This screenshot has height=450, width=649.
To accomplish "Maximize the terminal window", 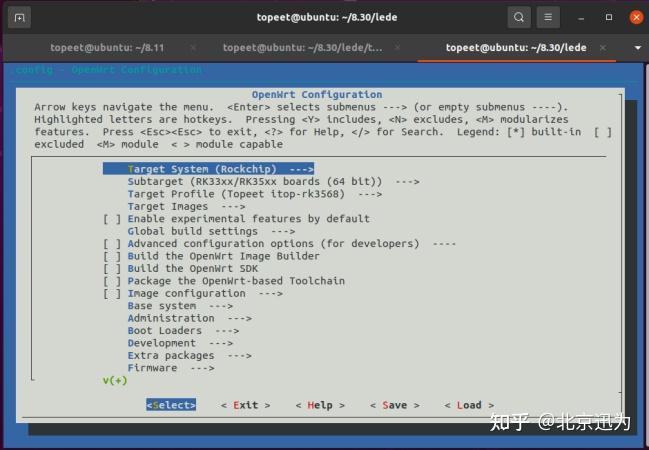I will [x=609, y=17].
